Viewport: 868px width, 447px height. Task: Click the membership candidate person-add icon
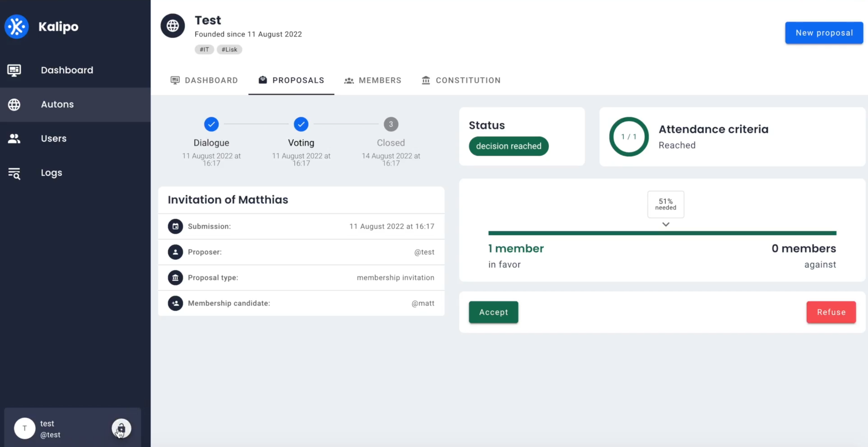click(x=175, y=303)
